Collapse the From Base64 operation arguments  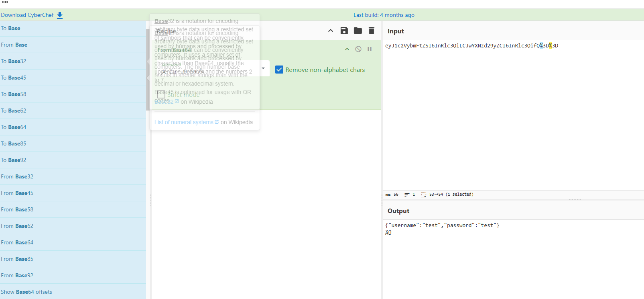pyautogui.click(x=347, y=49)
